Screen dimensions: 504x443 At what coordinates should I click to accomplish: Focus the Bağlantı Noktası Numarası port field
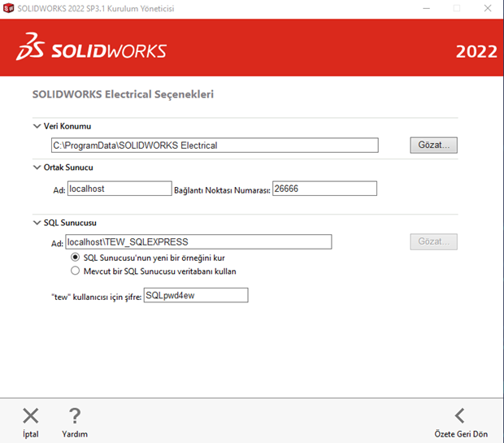[324, 189]
